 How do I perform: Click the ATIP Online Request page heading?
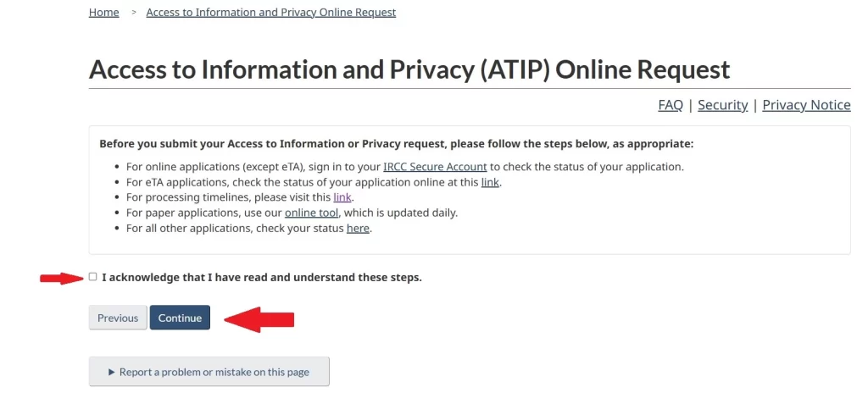click(x=409, y=70)
